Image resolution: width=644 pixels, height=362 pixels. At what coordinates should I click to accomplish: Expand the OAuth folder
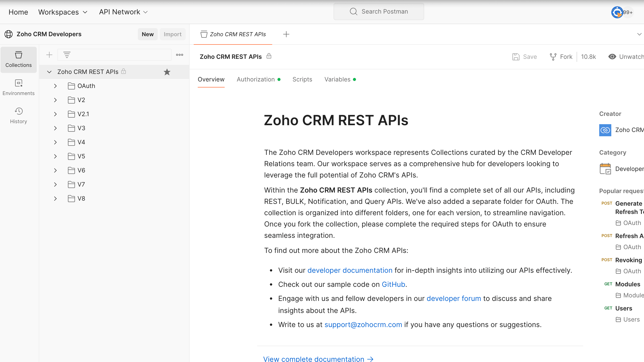pos(55,86)
